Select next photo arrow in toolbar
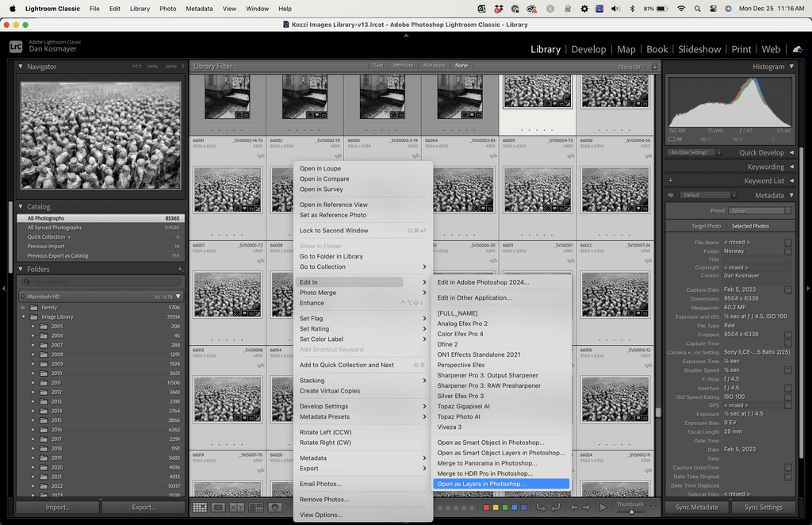This screenshot has height=525, width=812. [586, 508]
